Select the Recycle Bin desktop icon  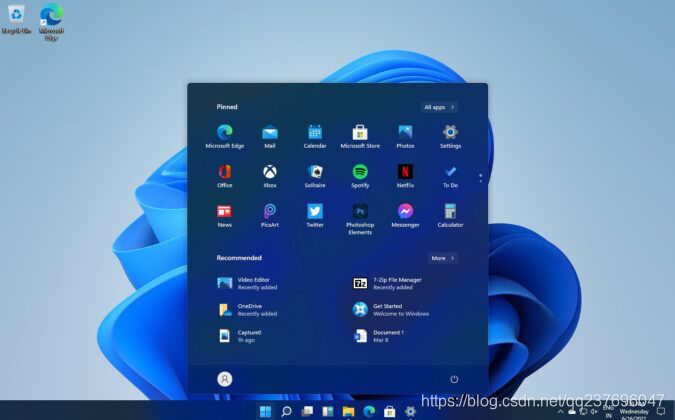(16, 19)
